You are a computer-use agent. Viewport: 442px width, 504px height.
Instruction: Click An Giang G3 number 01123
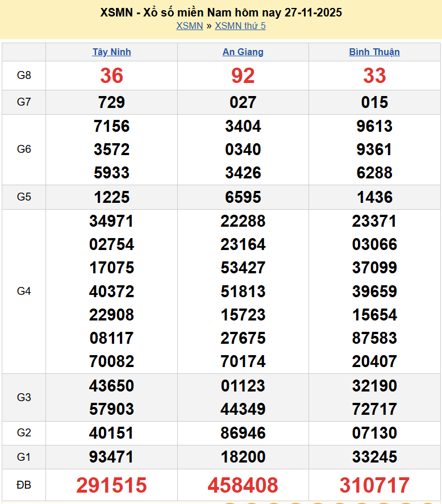[x=243, y=386]
